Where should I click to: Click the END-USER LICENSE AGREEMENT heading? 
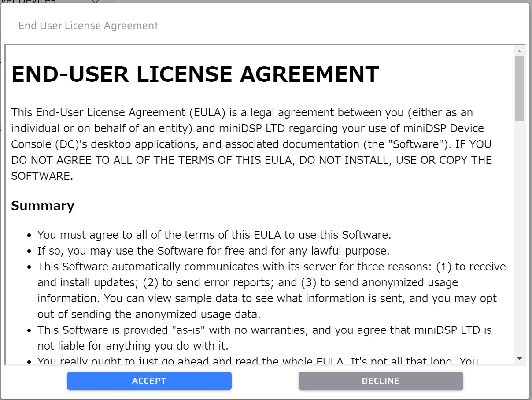195,74
